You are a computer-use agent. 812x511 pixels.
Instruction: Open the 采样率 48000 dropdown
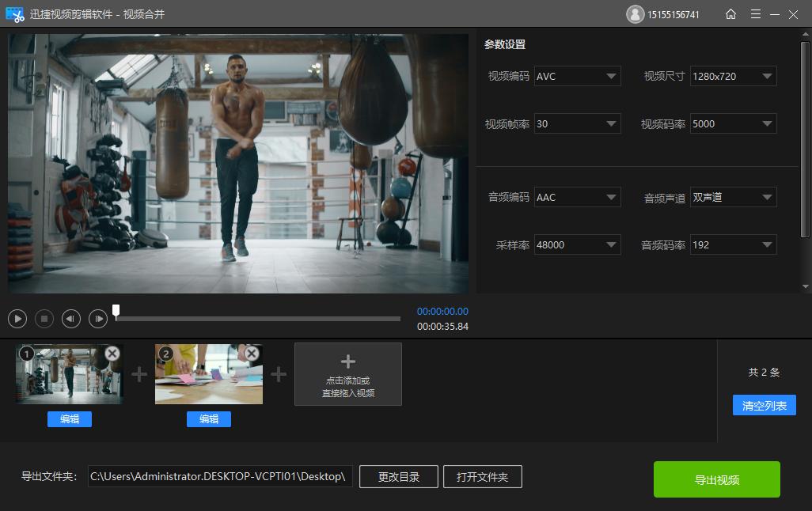click(x=577, y=245)
